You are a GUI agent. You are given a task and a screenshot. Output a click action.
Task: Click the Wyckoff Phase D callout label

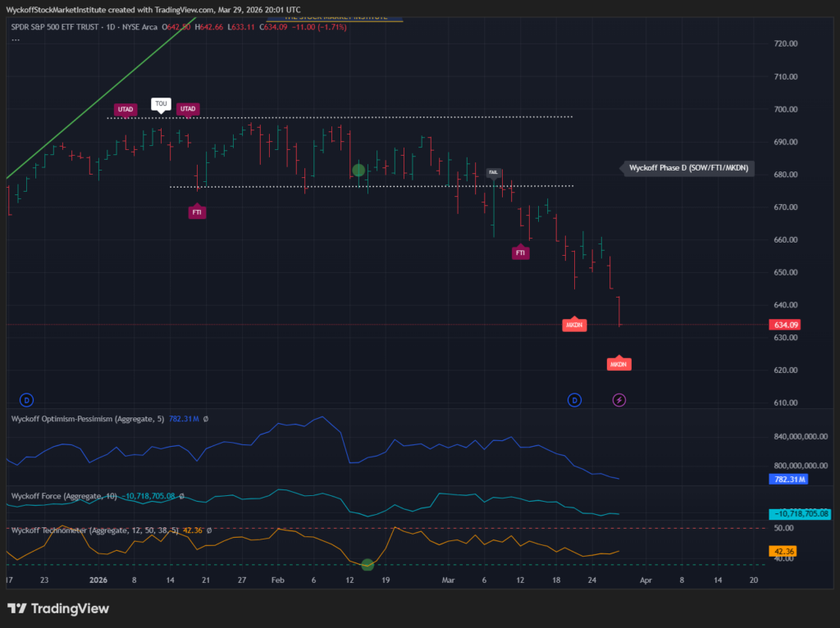[x=687, y=168]
